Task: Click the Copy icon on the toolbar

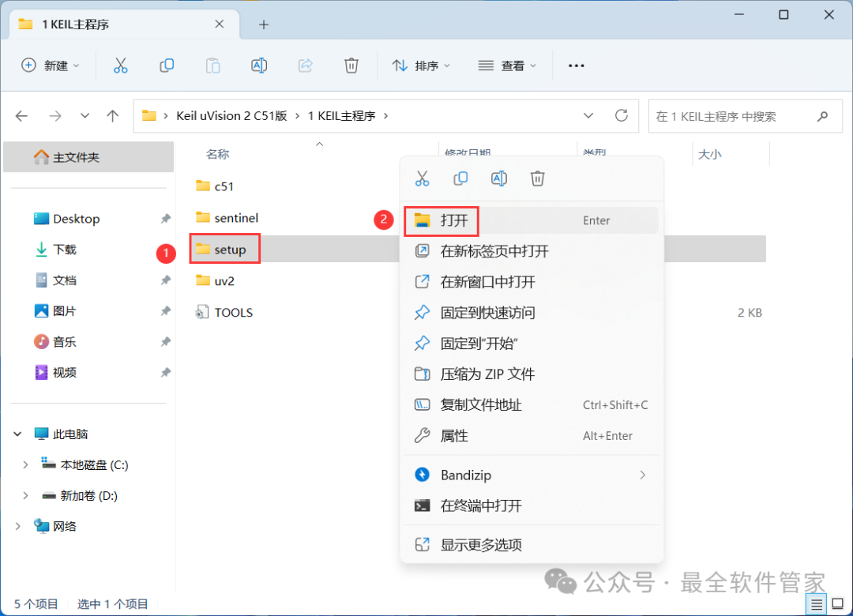Action: point(167,66)
